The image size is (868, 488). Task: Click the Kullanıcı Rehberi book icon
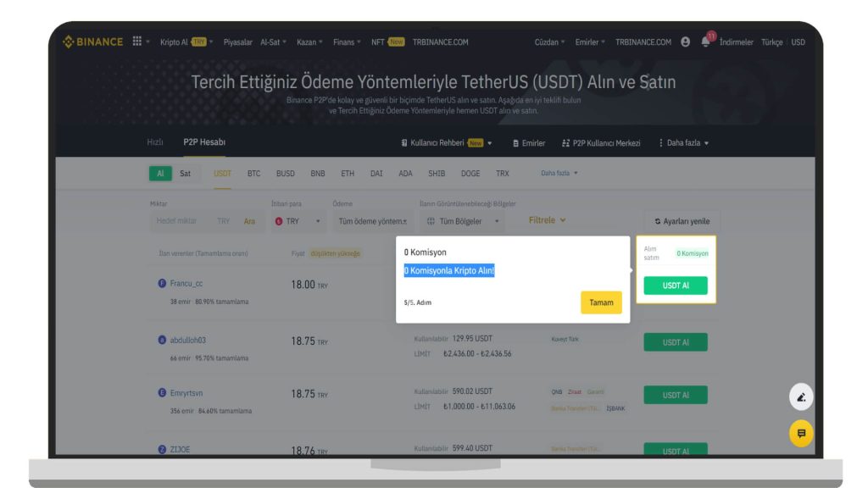(x=404, y=143)
